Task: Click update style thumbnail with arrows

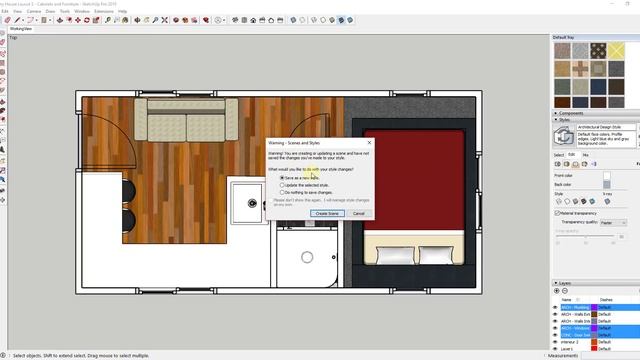Action: pyautogui.click(x=563, y=136)
